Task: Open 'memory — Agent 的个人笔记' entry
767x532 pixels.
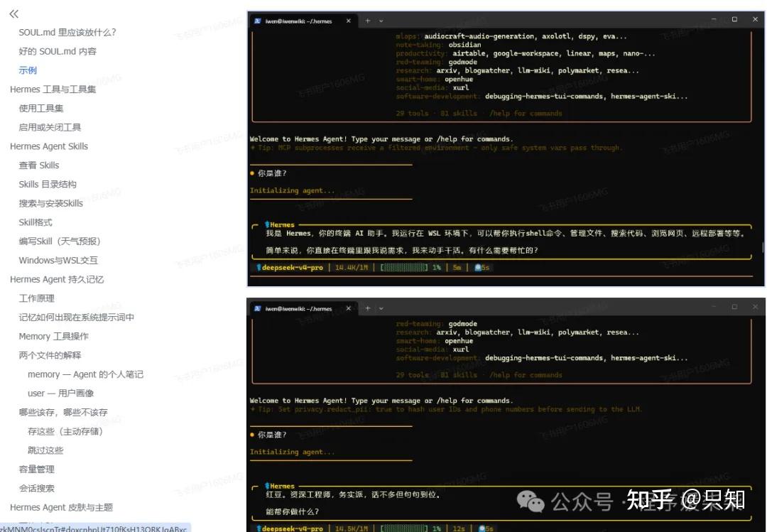Action: 86,374
